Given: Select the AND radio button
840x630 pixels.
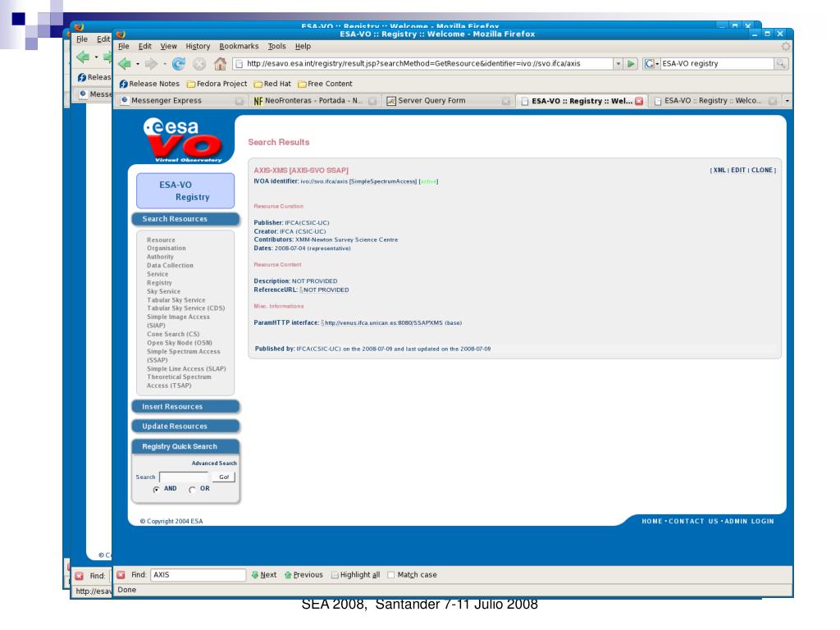Looking at the screenshot, I should [157, 489].
